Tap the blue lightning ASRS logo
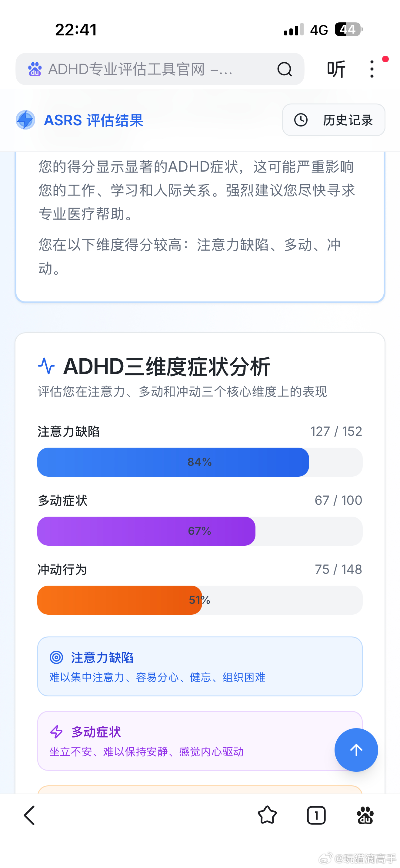The width and height of the screenshot is (400, 868). (x=26, y=120)
